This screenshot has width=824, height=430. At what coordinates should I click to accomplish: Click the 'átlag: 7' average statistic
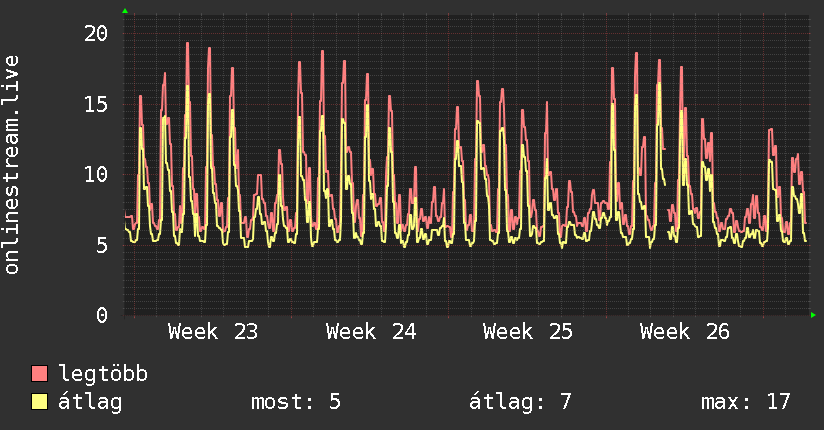pyautogui.click(x=520, y=402)
